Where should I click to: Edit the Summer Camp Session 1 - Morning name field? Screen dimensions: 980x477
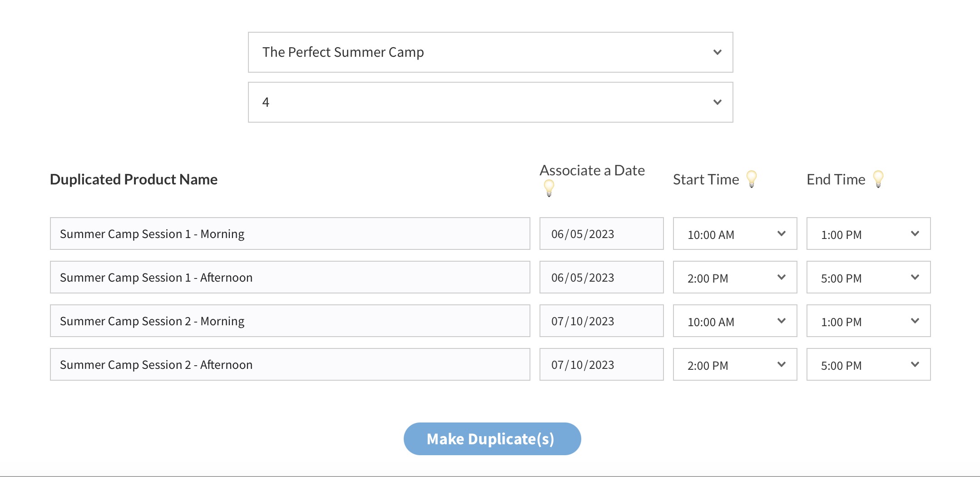click(x=290, y=234)
